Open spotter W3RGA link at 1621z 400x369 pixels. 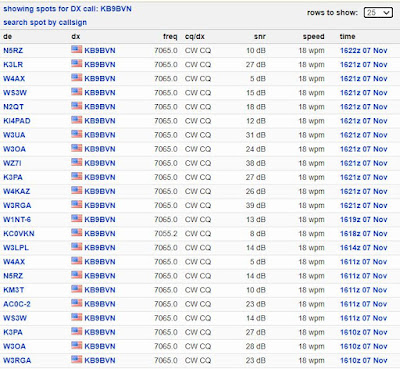(17, 205)
